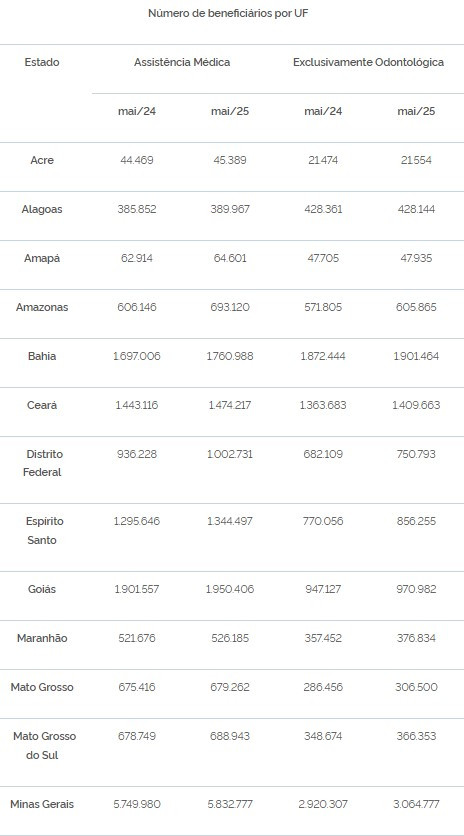
Task: Click the 'Acre' row label
Action: click(42, 160)
